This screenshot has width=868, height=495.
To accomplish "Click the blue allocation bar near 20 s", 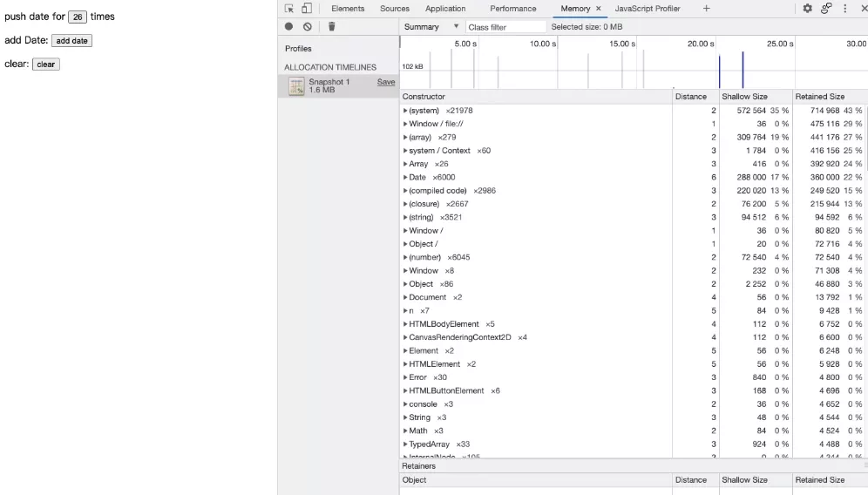I will pos(719,71).
